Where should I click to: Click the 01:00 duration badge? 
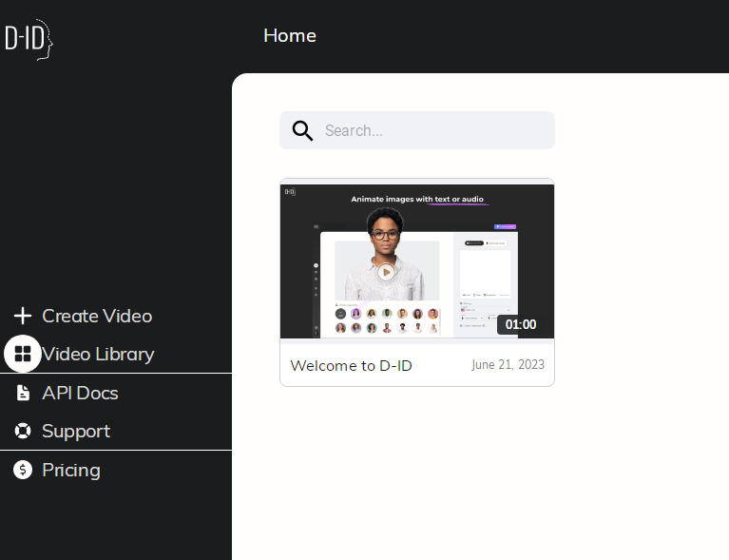pyautogui.click(x=520, y=324)
